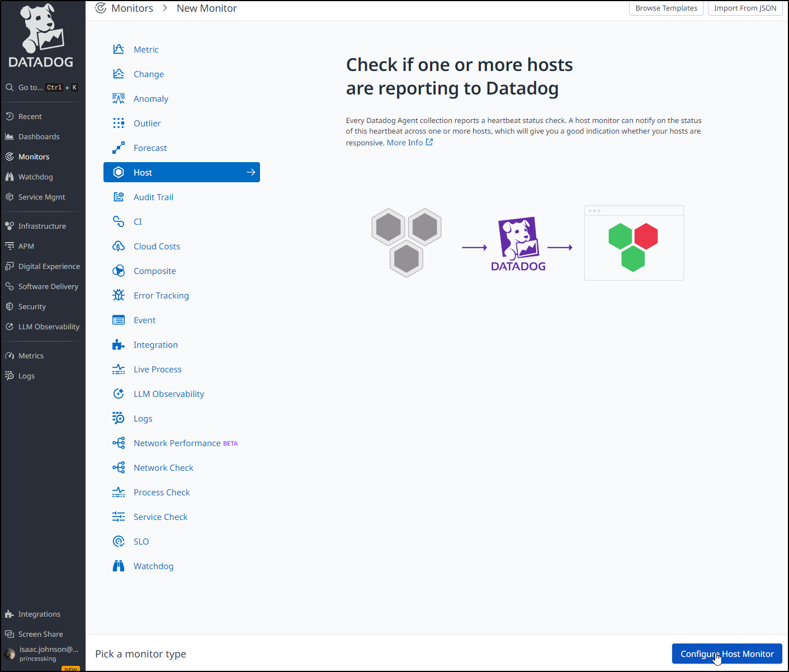
Task: Click the Monitors breadcrumb link
Action: point(132,8)
